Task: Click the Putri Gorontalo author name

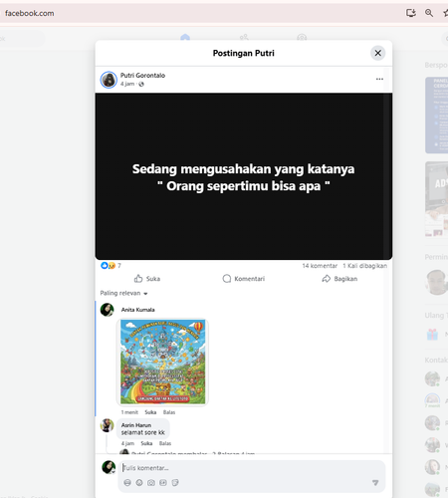Action: pyautogui.click(x=142, y=76)
